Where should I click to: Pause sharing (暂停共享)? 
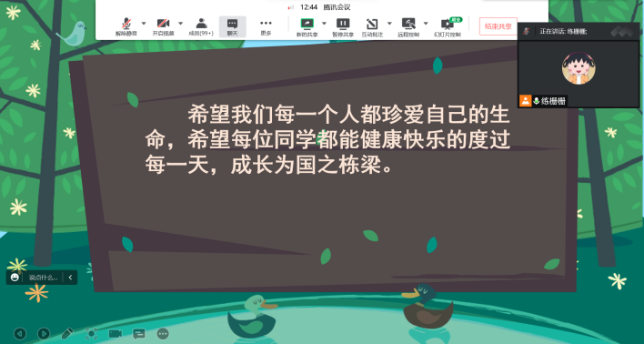pyautogui.click(x=343, y=27)
